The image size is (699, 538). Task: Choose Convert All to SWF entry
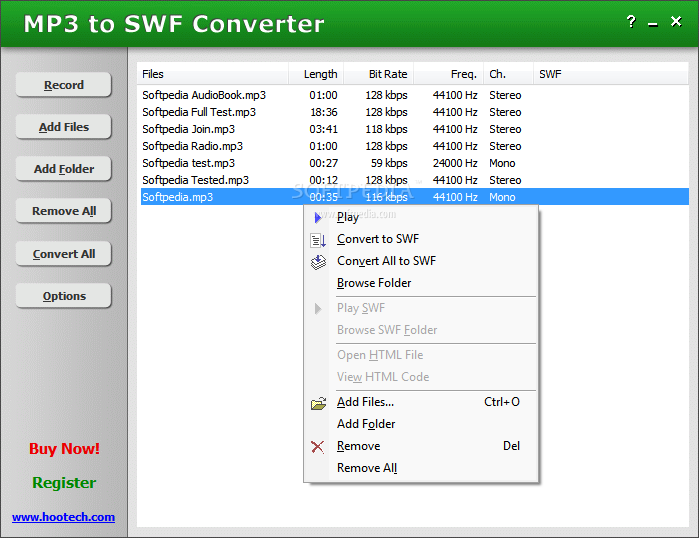pos(421,261)
